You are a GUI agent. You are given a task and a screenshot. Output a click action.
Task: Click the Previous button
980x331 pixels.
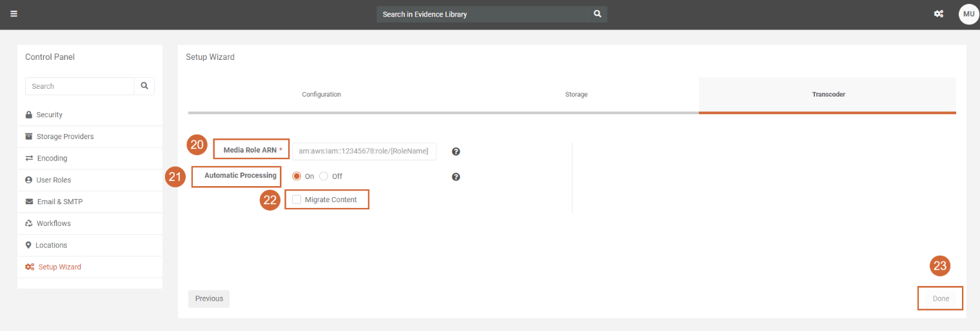[209, 299]
